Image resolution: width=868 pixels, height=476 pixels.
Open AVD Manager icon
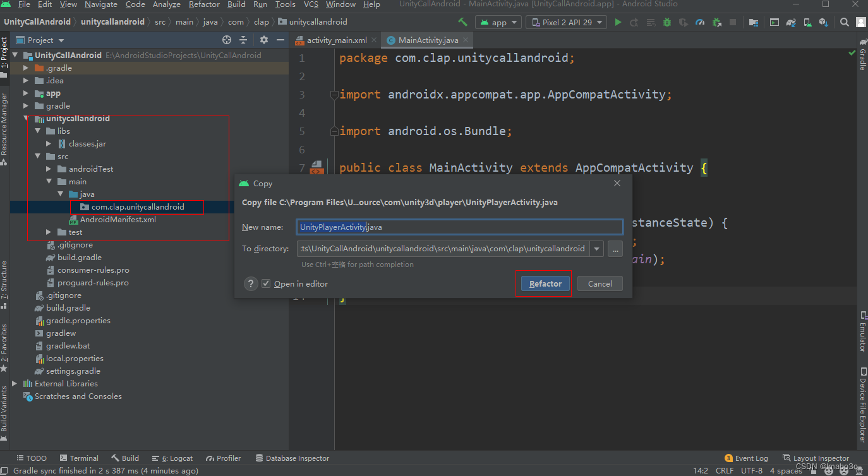point(807,22)
